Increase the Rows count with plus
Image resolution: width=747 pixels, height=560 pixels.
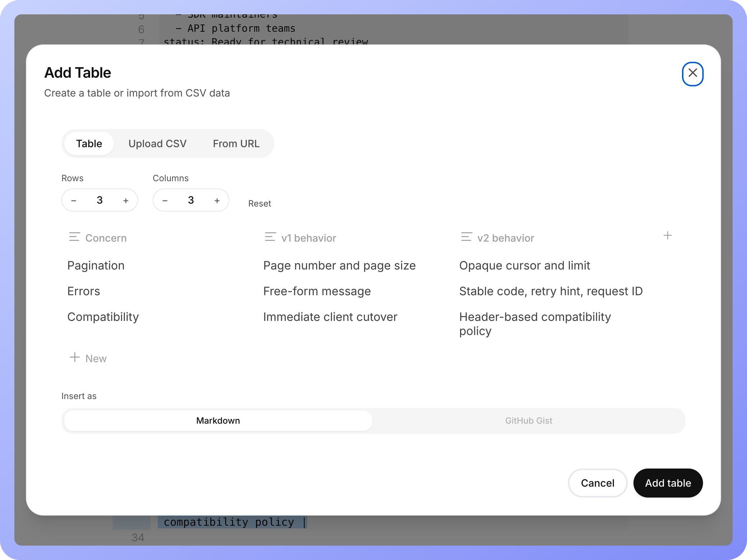tap(126, 200)
